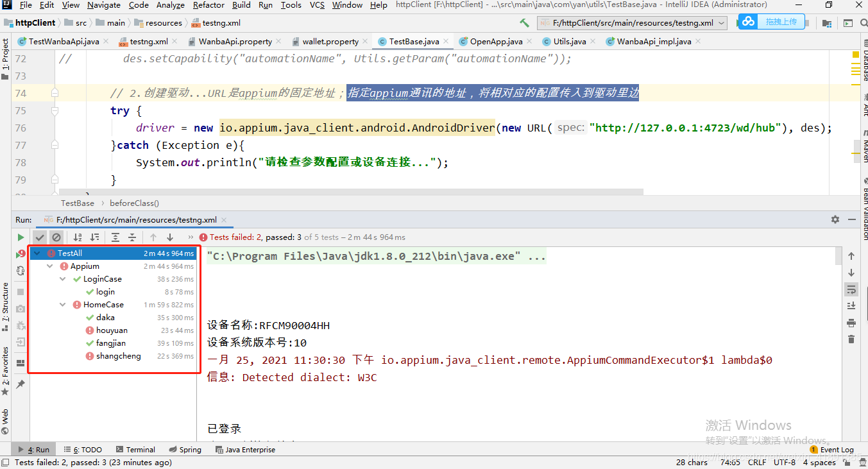Select the failed shangcheng test
This screenshot has height=469, width=868.
click(118, 356)
